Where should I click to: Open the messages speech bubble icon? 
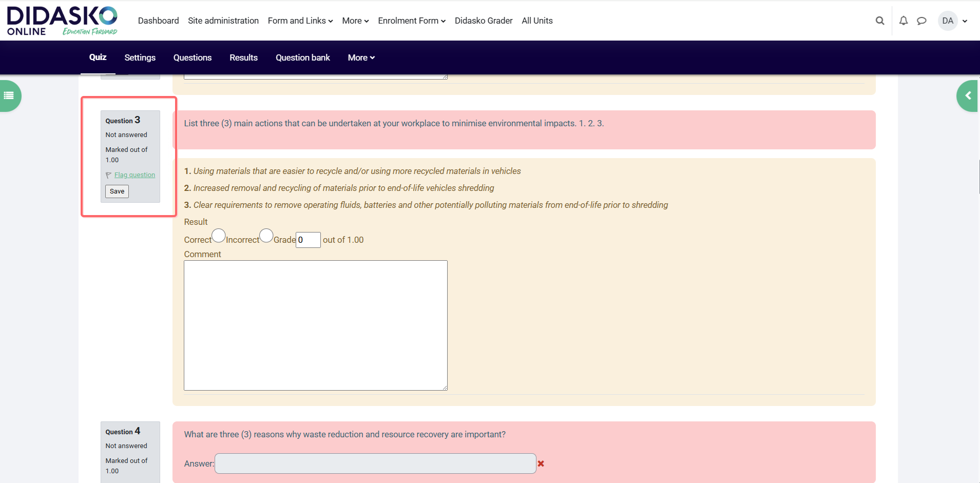[x=921, y=21]
